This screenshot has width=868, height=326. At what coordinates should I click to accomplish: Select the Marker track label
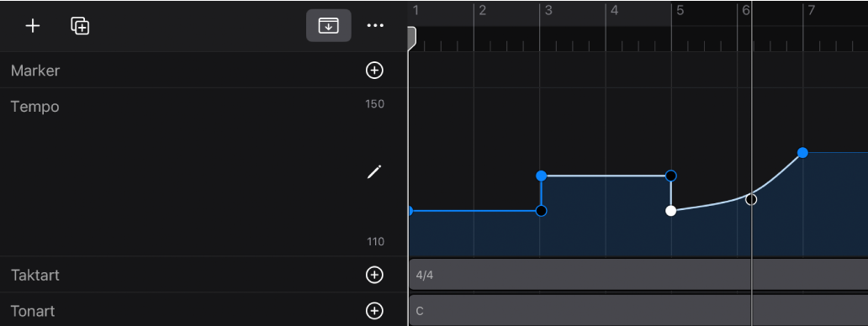(35, 71)
